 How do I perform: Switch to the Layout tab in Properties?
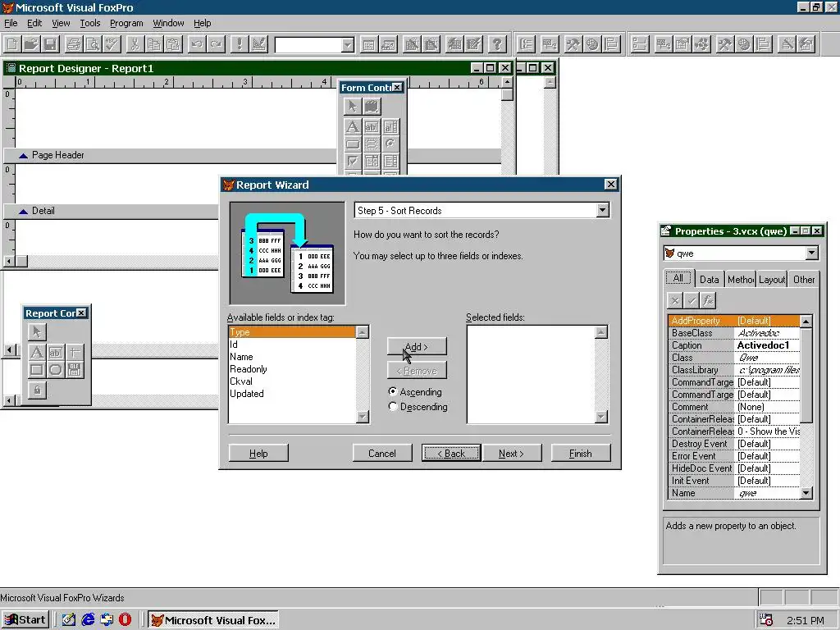pos(771,279)
